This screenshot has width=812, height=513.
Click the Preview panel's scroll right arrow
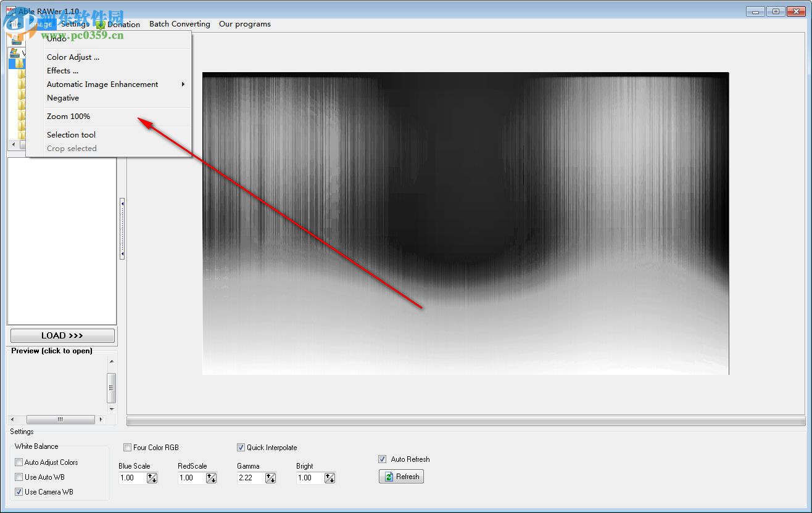point(101,419)
